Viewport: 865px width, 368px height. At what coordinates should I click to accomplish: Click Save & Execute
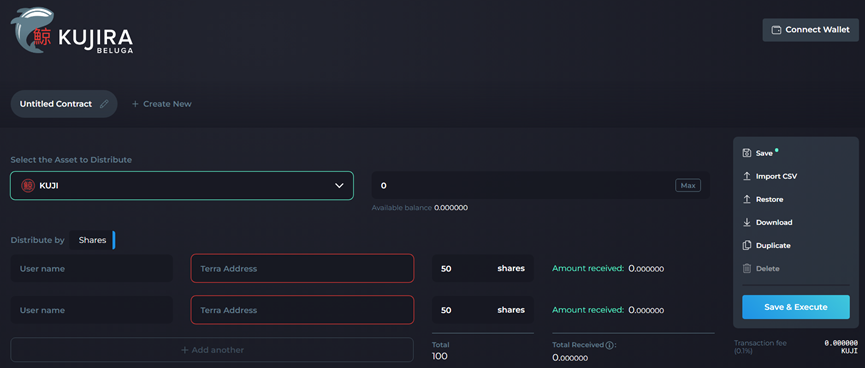pos(795,307)
